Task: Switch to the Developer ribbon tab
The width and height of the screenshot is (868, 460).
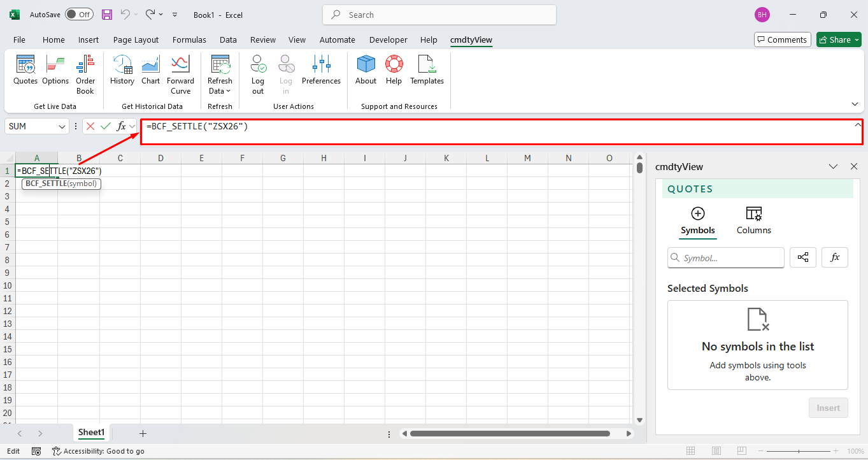Action: click(388, 40)
